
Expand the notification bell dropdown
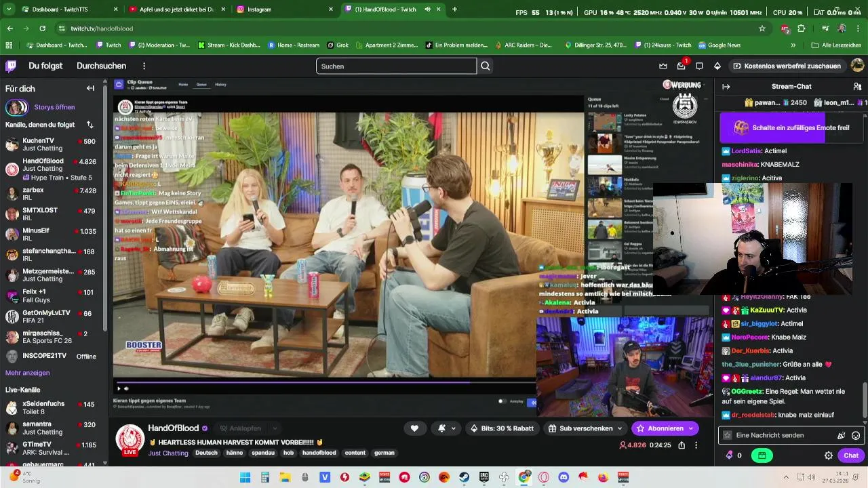click(x=453, y=428)
